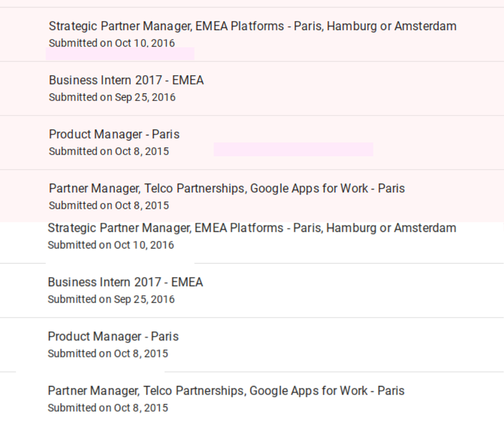Click the divider gap below white-section Oct 10, 2016
Screen dimensions: 504x423
(120, 264)
